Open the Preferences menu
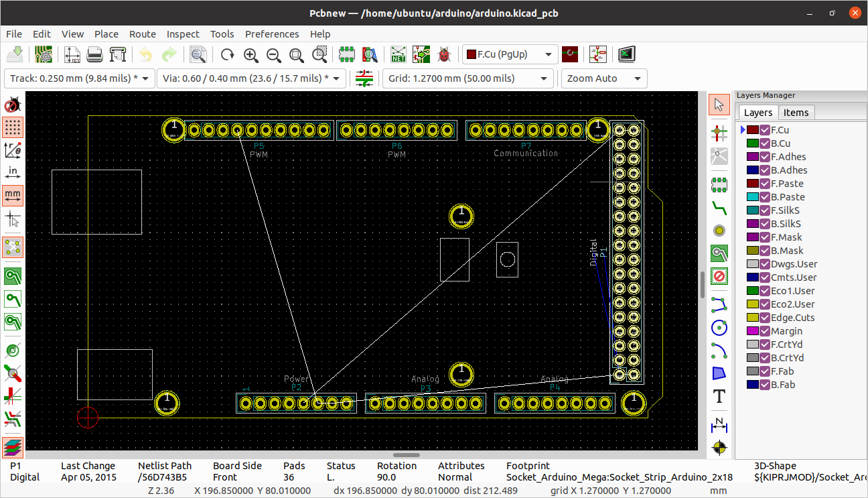 pyautogui.click(x=272, y=34)
